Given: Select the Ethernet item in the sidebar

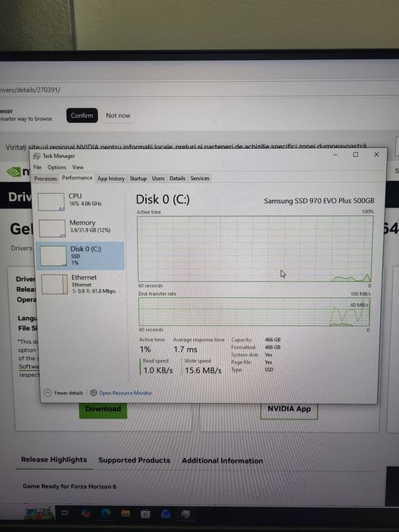Looking at the screenshot, I should pos(80,284).
